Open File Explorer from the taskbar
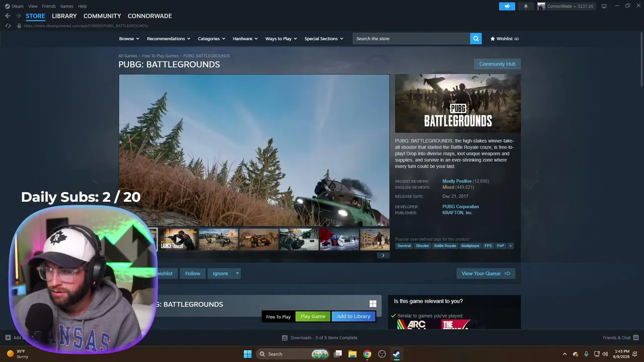This screenshot has height=362, width=644. 352,354
